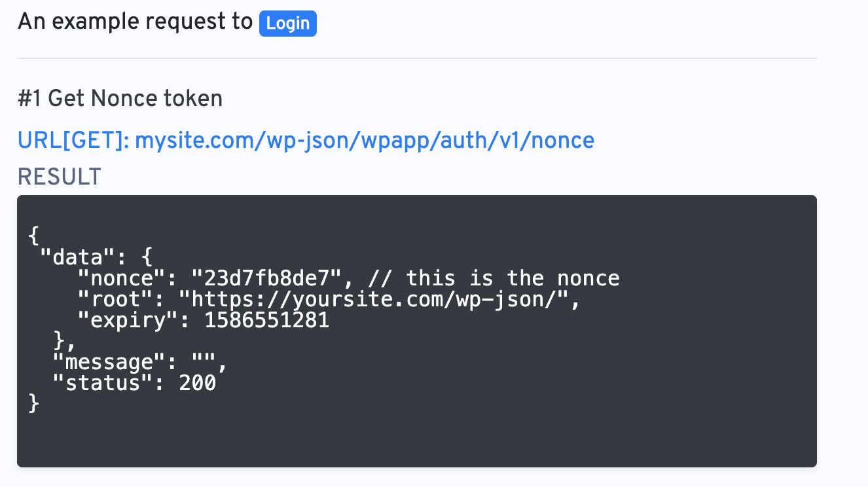This screenshot has height=487, width=868.
Task: Click the "status" key in JSON result
Action: click(103, 383)
